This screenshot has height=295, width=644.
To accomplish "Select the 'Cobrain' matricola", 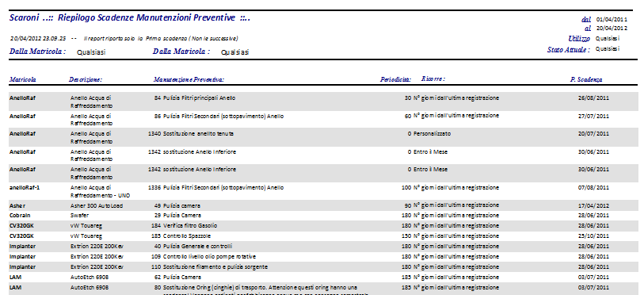I will 20,215.
